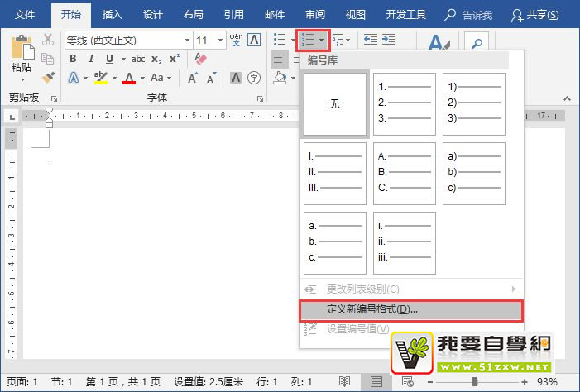Click the increase indent icon
580x392 pixels.
coord(389,39)
